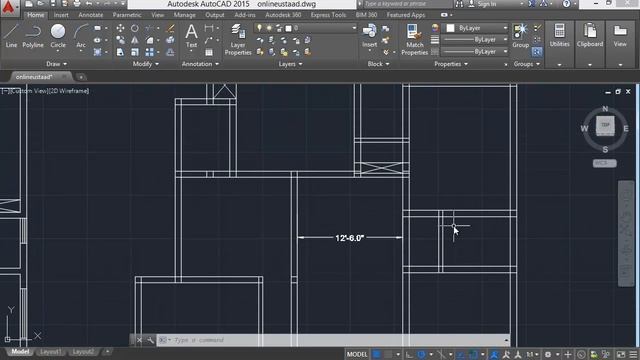Open Layer Properties manager
Viewport: 640px width, 360px height.
click(238, 39)
